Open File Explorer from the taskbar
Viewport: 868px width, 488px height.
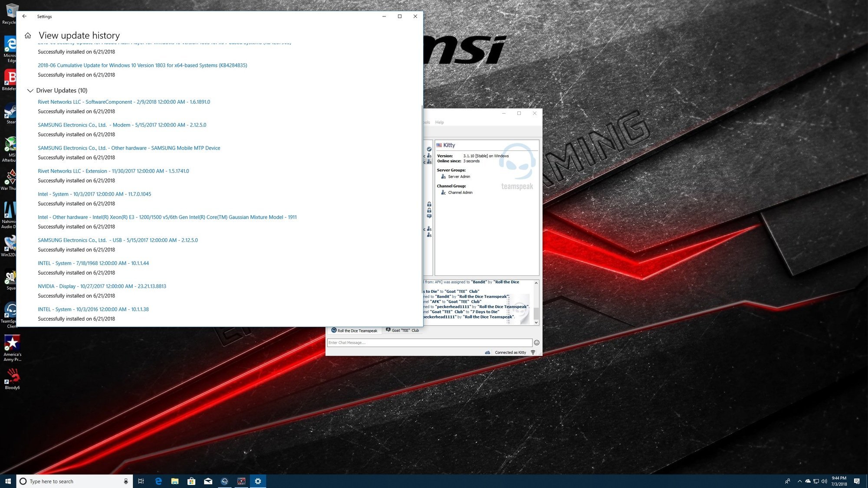coord(175,481)
